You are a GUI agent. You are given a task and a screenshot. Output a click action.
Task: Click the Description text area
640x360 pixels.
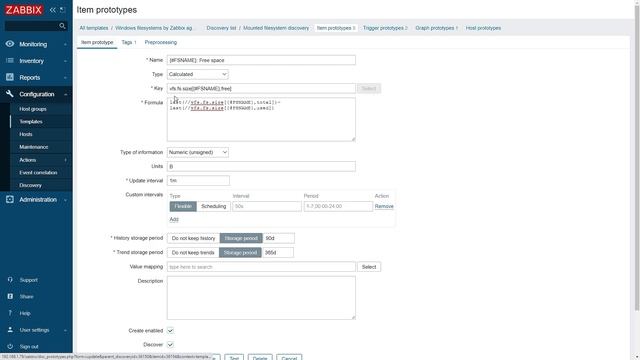point(261,298)
